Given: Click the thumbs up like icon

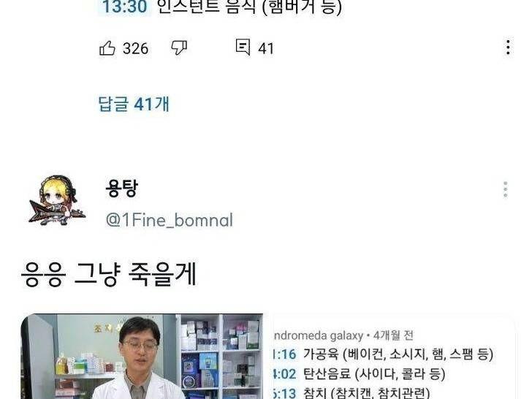Looking at the screenshot, I should (x=107, y=48).
